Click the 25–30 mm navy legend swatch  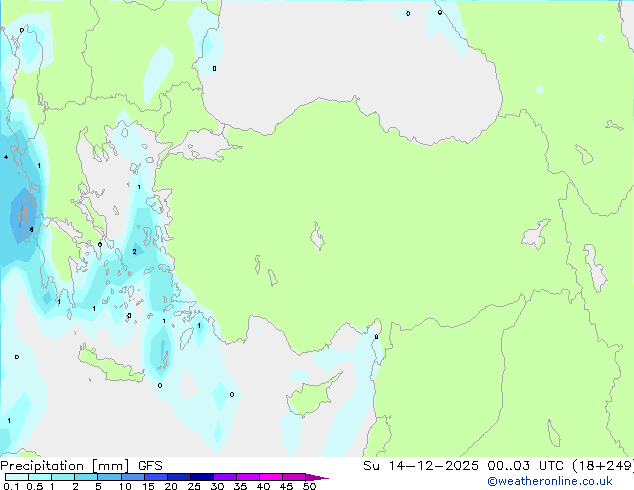(x=202, y=477)
